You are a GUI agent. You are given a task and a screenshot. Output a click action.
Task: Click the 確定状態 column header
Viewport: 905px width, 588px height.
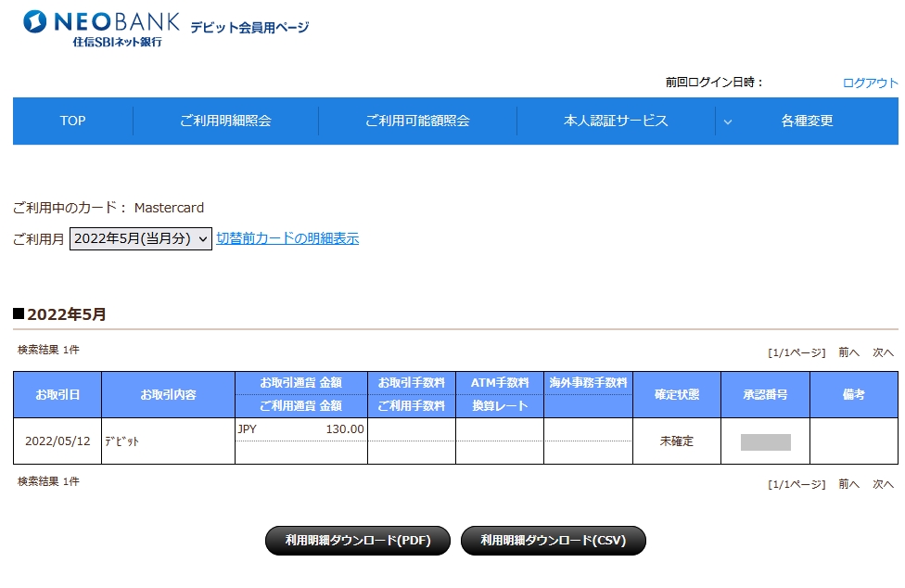pyautogui.click(x=677, y=395)
